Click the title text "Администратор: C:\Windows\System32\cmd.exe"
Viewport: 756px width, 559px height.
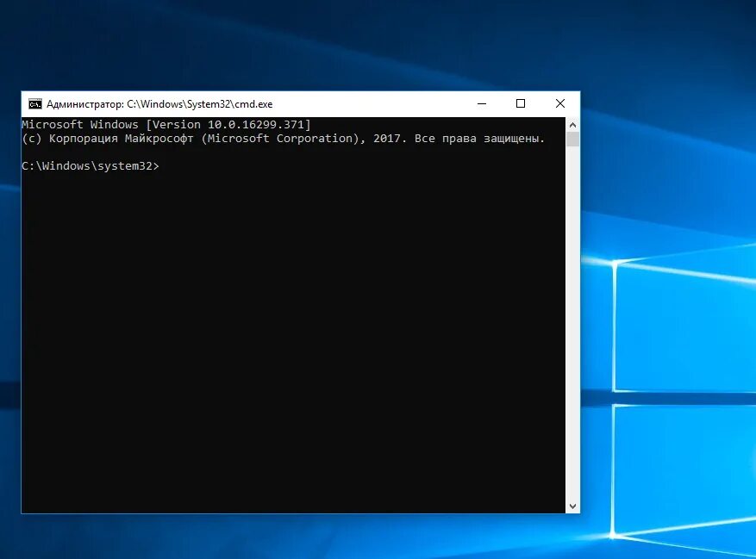[x=159, y=104]
